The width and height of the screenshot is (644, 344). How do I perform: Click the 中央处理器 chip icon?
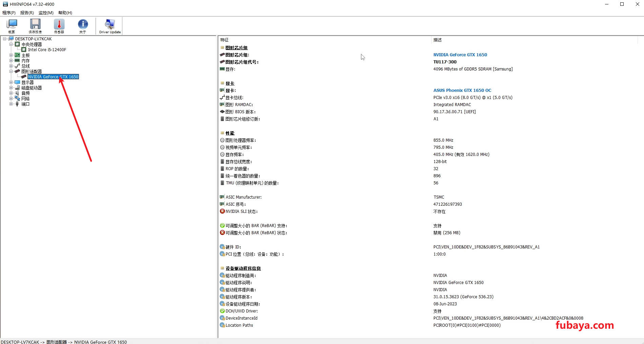pos(17,44)
